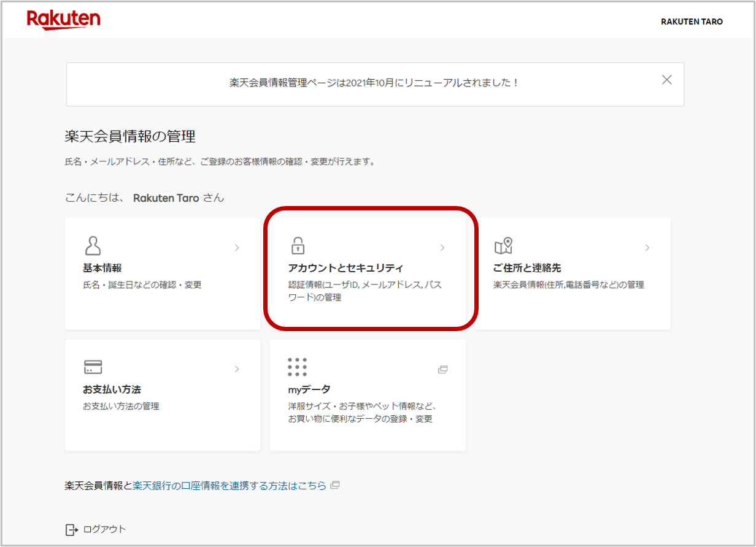Viewport: 756px width, 547px height.
Task: Click chevron on アカウントとセキュリティ card
Action: [x=442, y=248]
